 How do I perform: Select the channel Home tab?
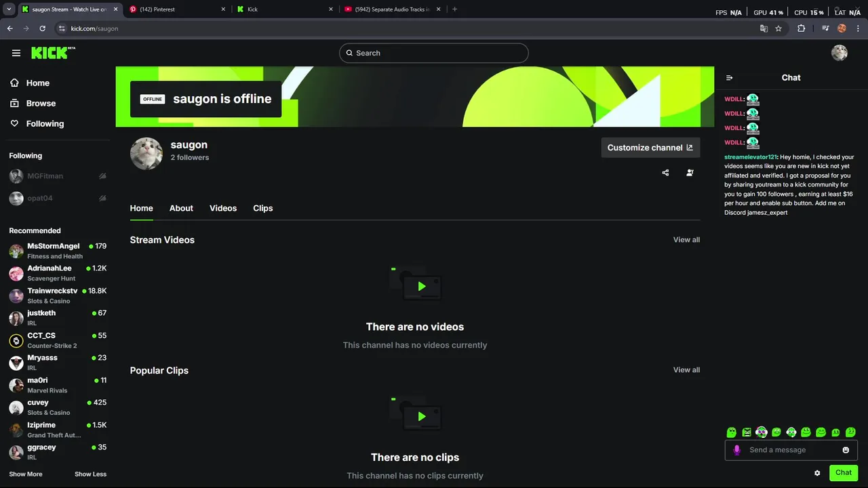point(142,208)
